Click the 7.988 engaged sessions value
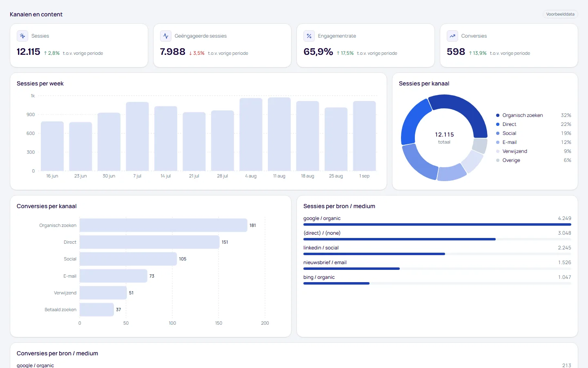This screenshot has height=368, width=588. click(x=173, y=52)
